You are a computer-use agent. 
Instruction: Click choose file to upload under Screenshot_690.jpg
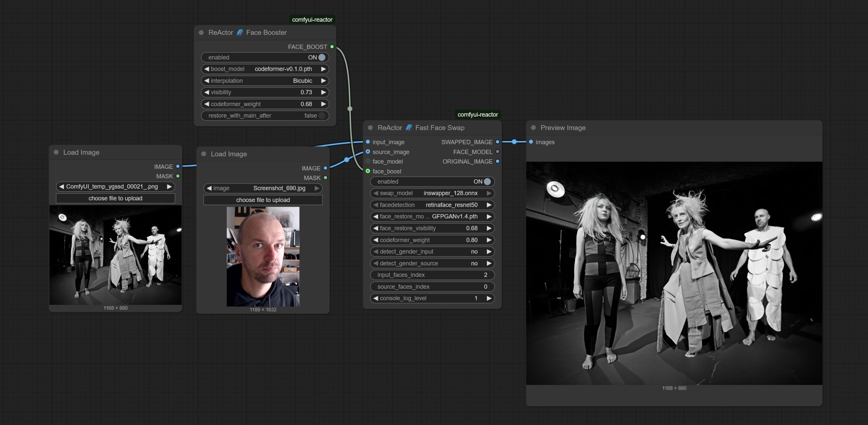pos(263,200)
